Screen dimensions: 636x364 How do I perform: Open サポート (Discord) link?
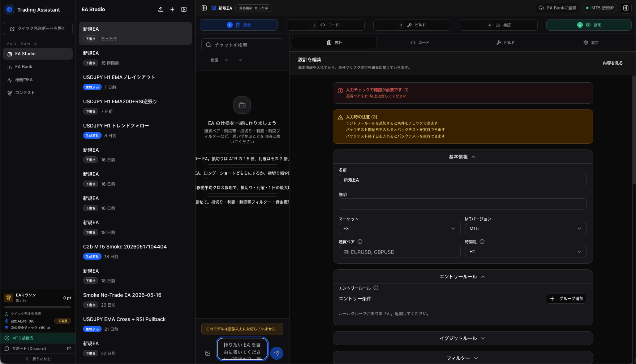point(38,348)
